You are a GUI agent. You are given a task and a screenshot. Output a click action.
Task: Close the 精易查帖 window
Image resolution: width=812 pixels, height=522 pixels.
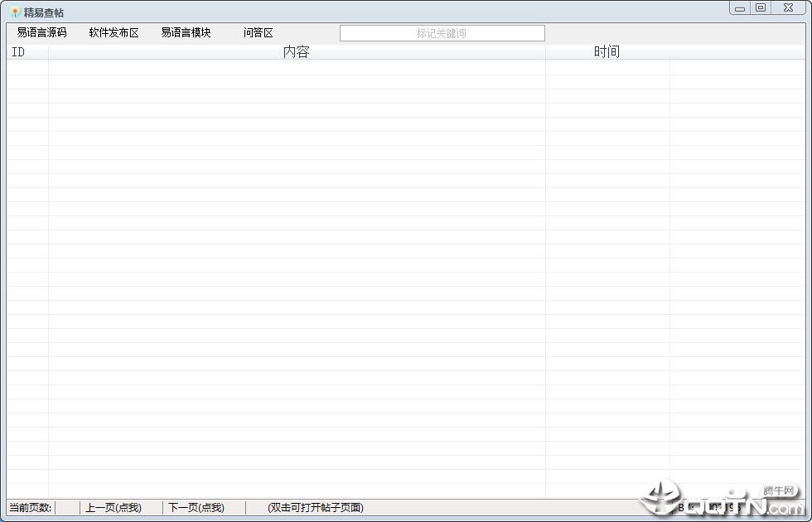click(x=788, y=7)
